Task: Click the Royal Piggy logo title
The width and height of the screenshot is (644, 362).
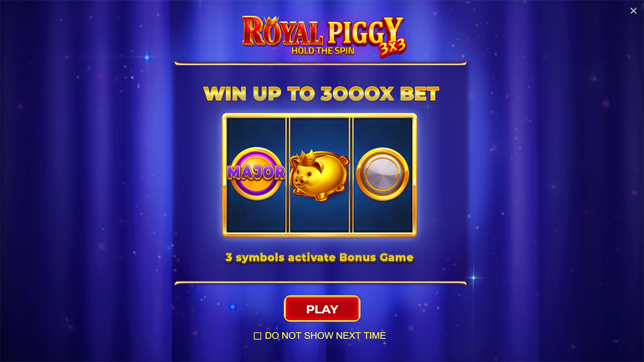Action: [x=322, y=31]
